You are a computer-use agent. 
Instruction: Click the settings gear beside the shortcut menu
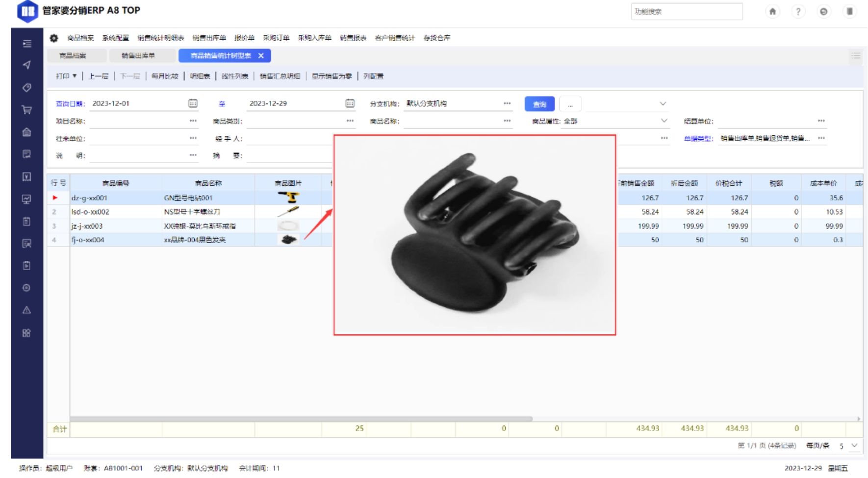(54, 38)
